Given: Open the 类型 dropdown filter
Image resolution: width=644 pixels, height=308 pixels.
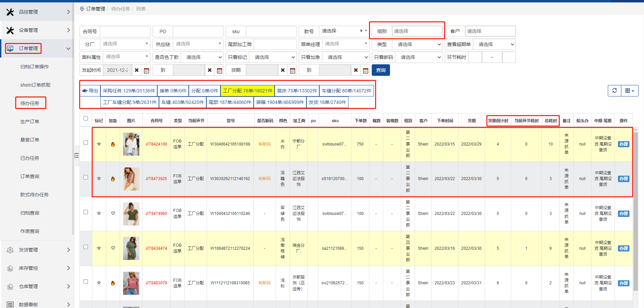Looking at the screenshot, I should pos(419,44).
